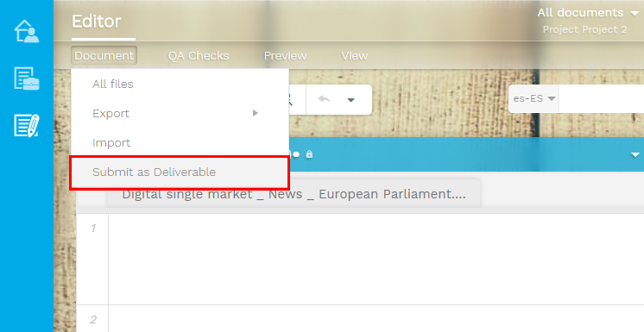Open the projects briefcase sidebar icon

pos(27,78)
